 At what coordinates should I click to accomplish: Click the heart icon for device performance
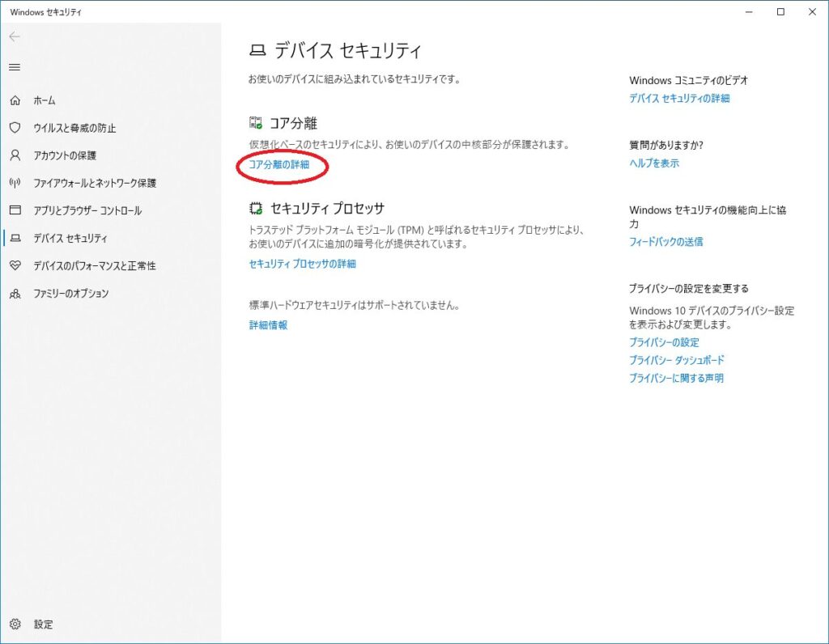[x=15, y=265]
